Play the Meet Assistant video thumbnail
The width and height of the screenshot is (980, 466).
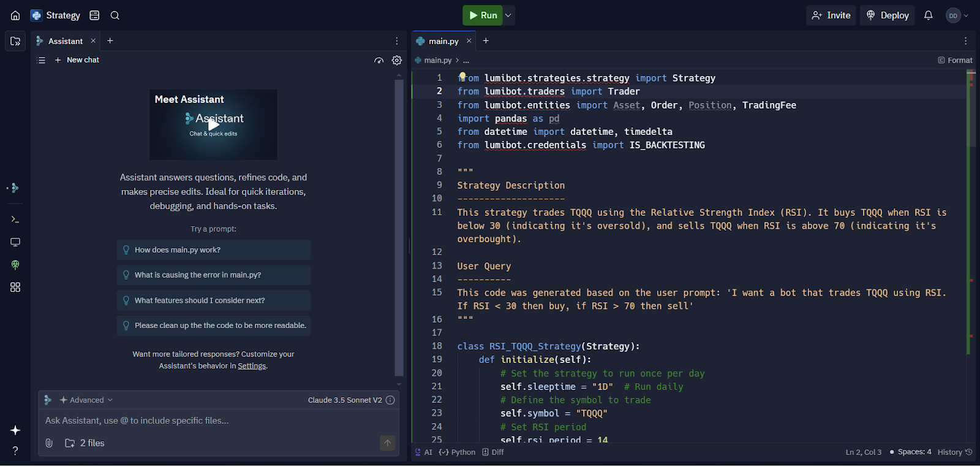coord(213,124)
